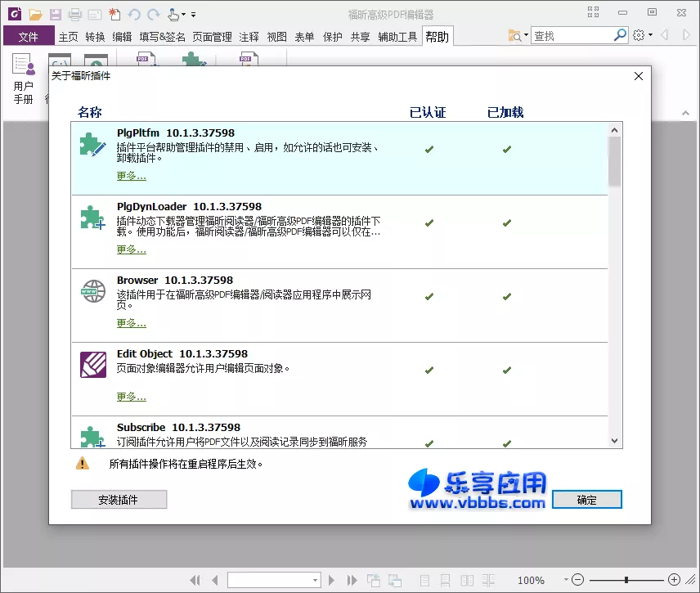Click the magnifier search icon
Image resolution: width=700 pixels, height=593 pixels.
click(x=620, y=35)
